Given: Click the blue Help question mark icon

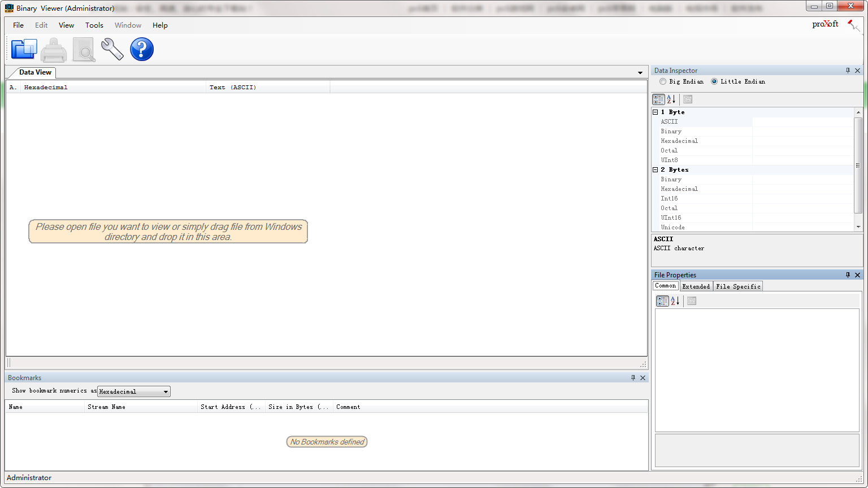Looking at the screenshot, I should [x=142, y=49].
